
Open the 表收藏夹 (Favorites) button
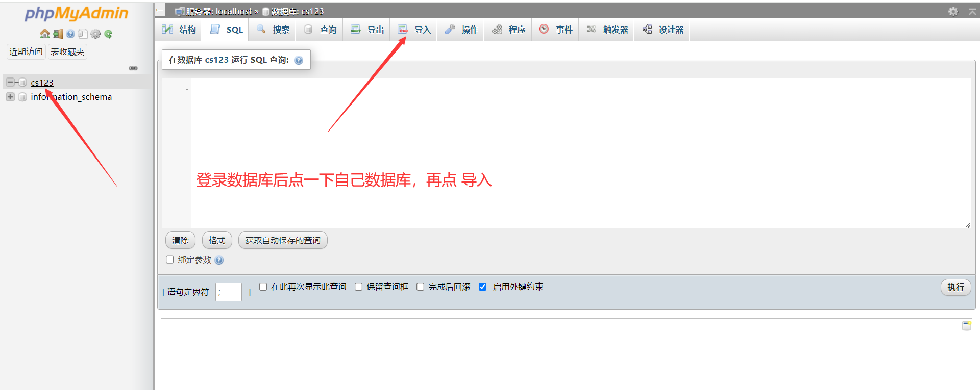tap(67, 51)
